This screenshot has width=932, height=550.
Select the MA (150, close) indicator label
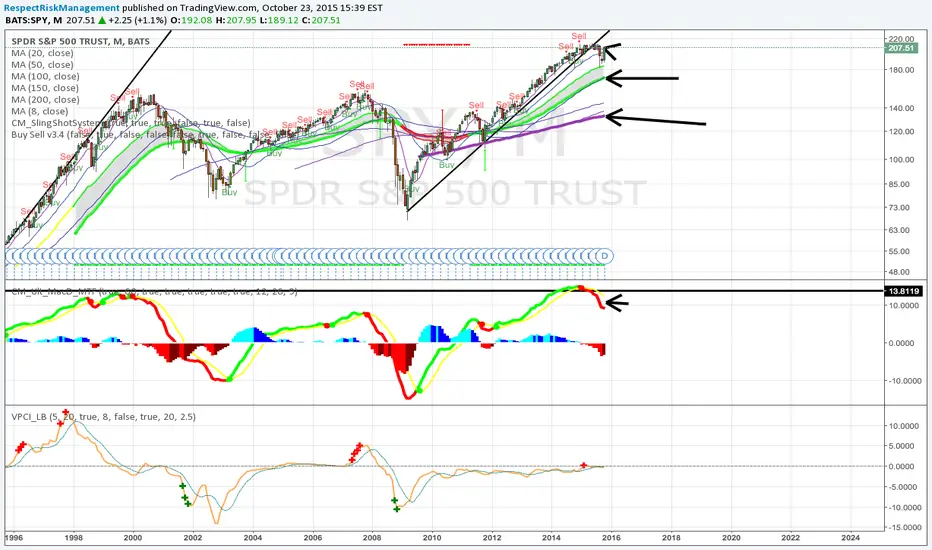[45, 88]
